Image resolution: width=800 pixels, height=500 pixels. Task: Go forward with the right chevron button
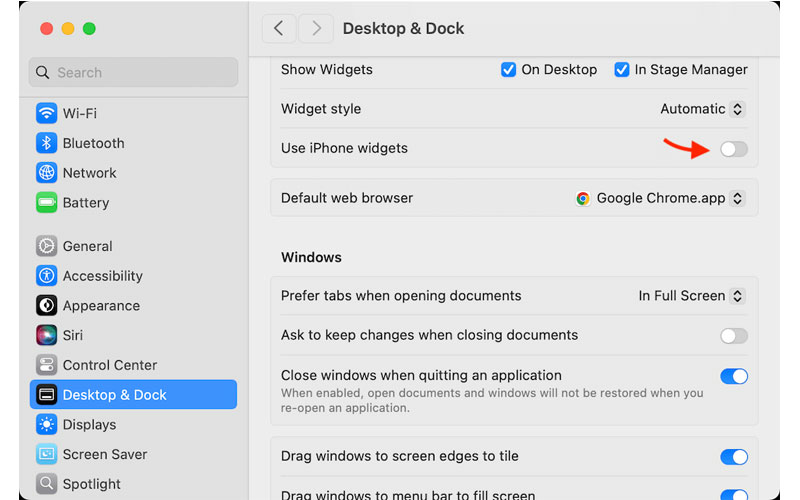point(316,28)
